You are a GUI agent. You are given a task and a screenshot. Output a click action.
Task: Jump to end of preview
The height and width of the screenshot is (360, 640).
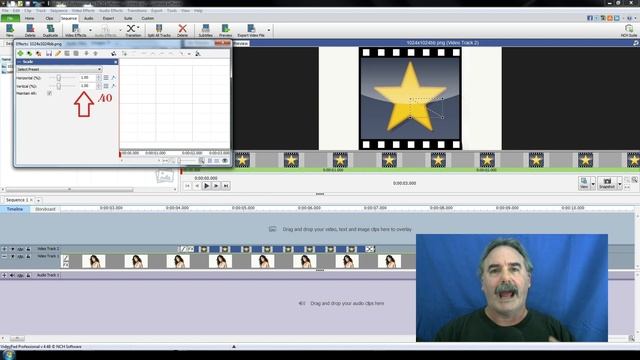226,186
